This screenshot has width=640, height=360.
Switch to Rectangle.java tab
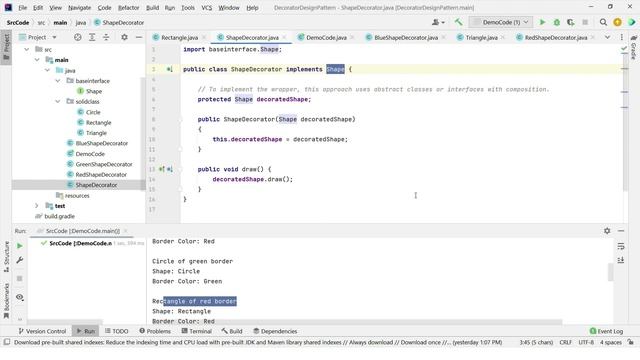179,37
